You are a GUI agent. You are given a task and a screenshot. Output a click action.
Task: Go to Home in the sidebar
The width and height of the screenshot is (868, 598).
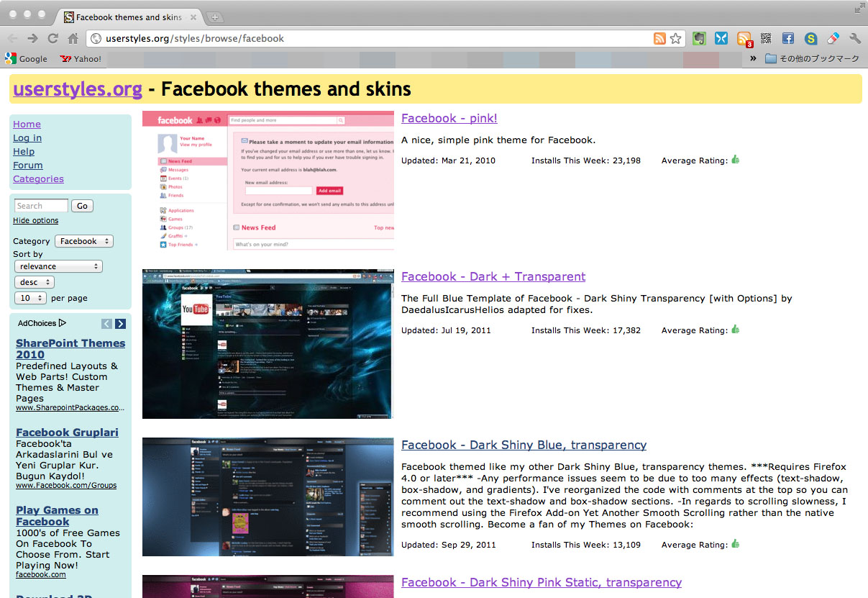click(27, 124)
